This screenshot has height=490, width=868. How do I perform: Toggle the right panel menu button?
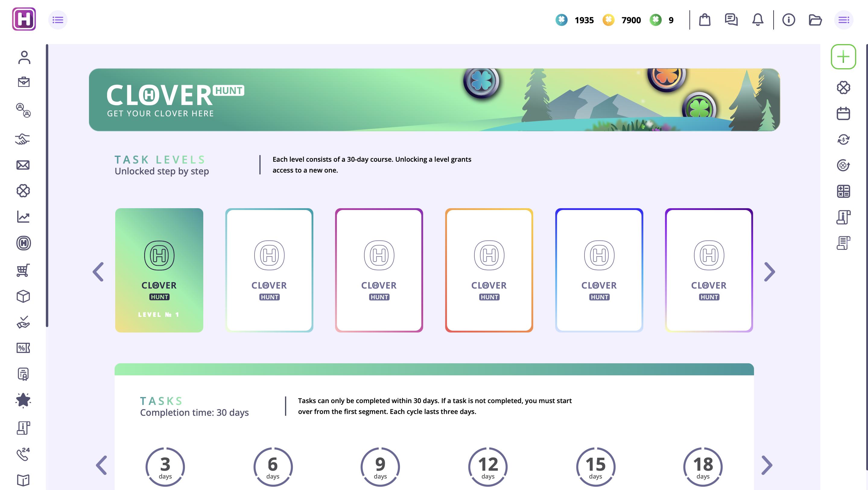coord(843,20)
